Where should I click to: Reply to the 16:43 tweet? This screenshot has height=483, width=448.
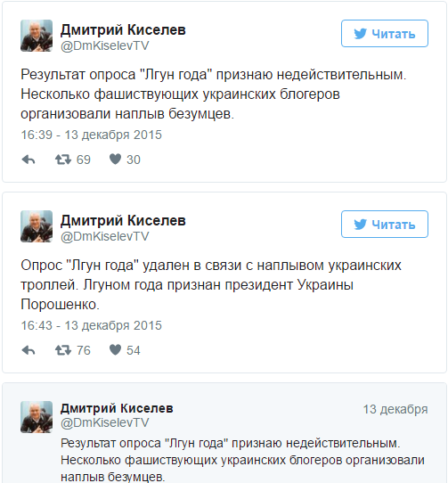tap(29, 350)
